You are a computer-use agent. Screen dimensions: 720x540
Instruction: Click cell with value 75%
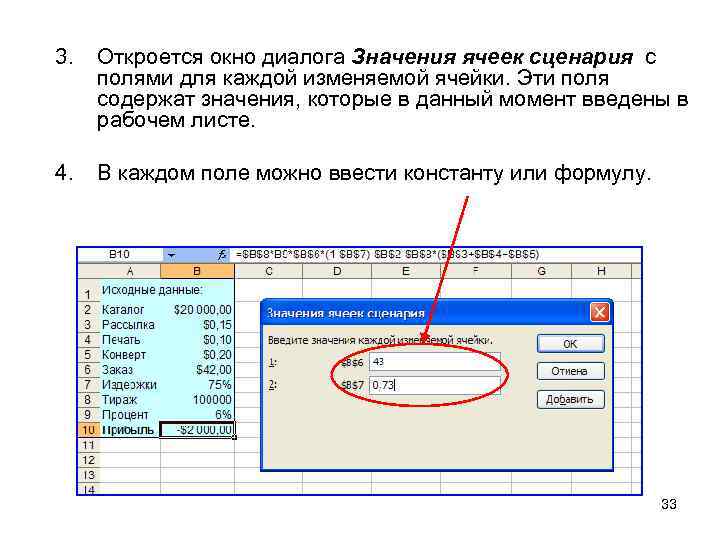(x=197, y=385)
